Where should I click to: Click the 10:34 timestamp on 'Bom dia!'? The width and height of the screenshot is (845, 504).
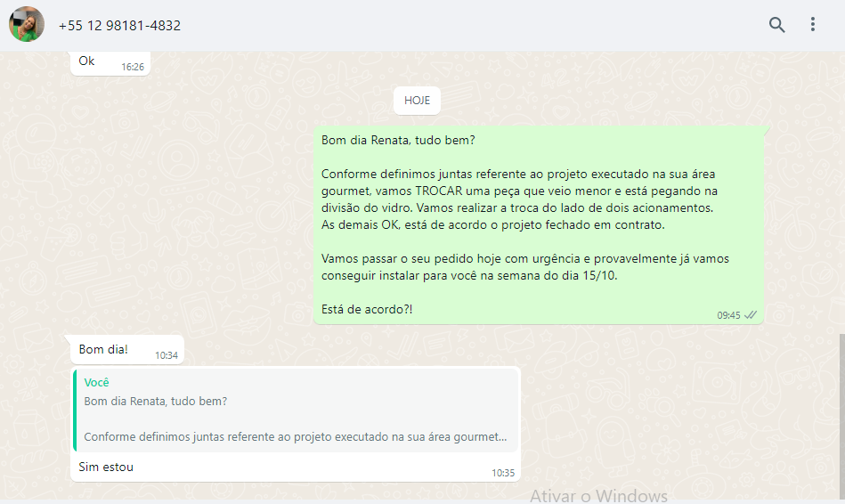(x=167, y=355)
